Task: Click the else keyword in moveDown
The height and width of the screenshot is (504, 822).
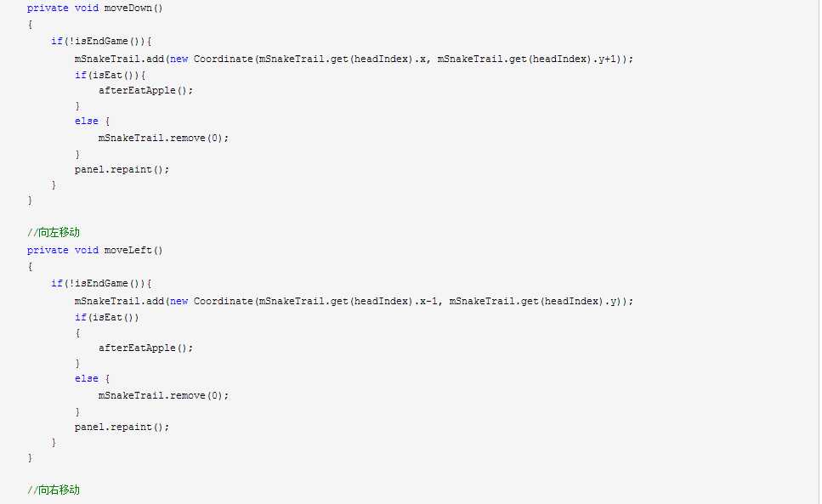Action: [x=87, y=121]
